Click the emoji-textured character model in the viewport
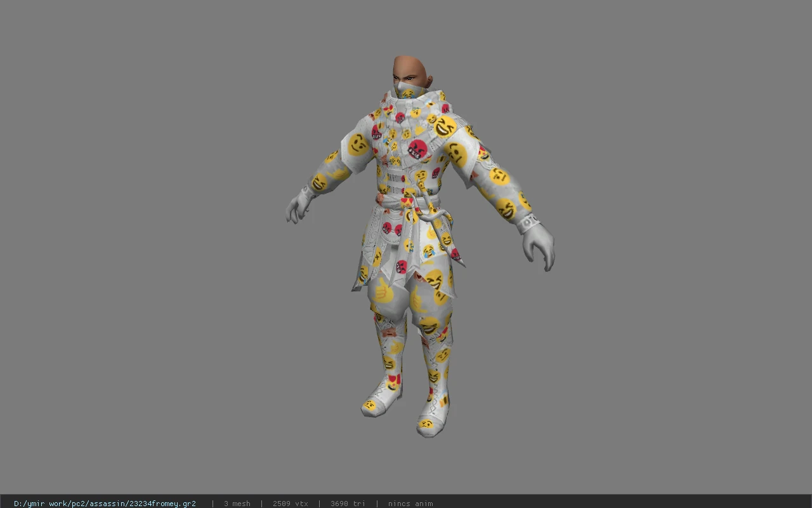Image resolution: width=812 pixels, height=508 pixels. click(x=420, y=246)
